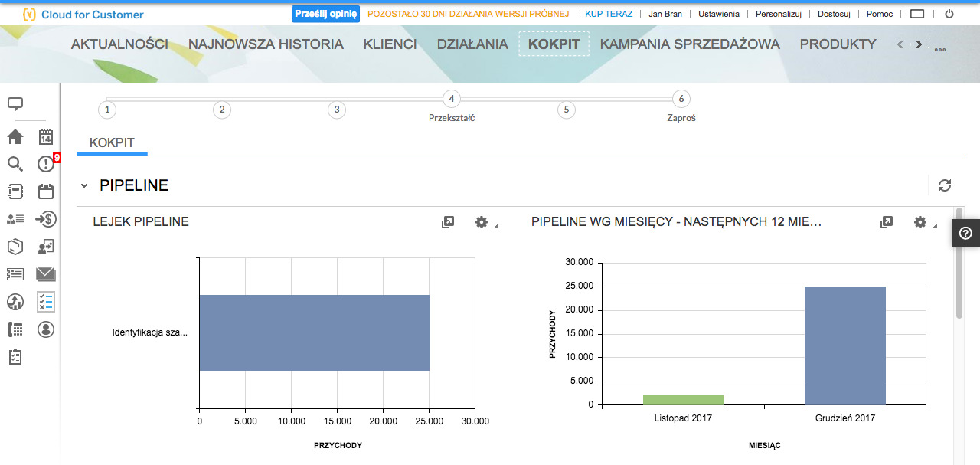Show more navigation tabs via three dots
The height and width of the screenshot is (465, 980).
tap(940, 50)
